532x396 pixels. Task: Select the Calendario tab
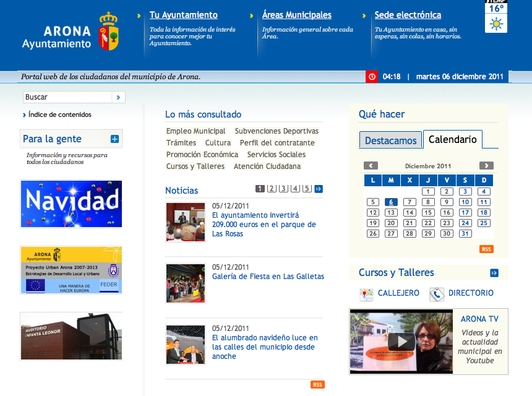pos(452,140)
